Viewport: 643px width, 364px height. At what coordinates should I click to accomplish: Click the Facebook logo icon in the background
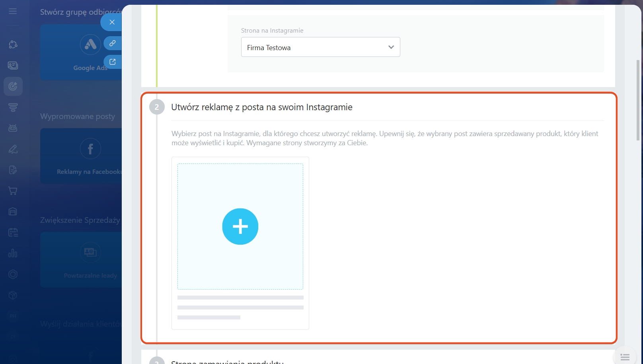click(90, 149)
